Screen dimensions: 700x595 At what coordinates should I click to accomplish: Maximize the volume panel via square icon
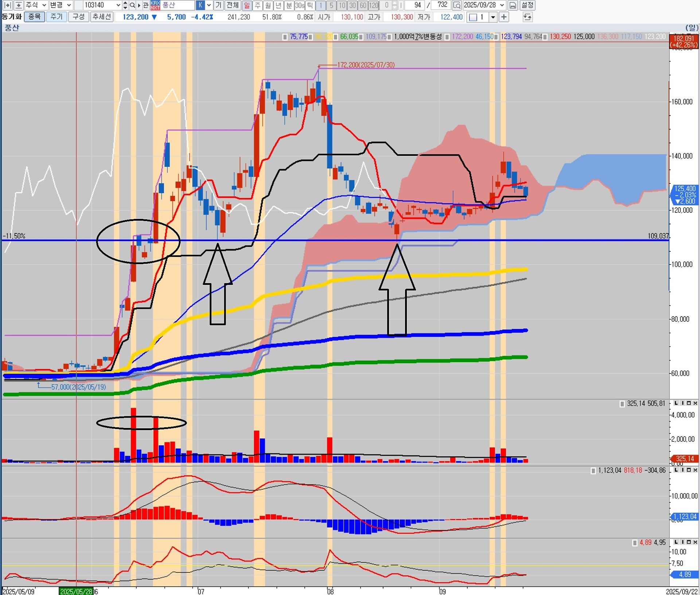(x=689, y=403)
